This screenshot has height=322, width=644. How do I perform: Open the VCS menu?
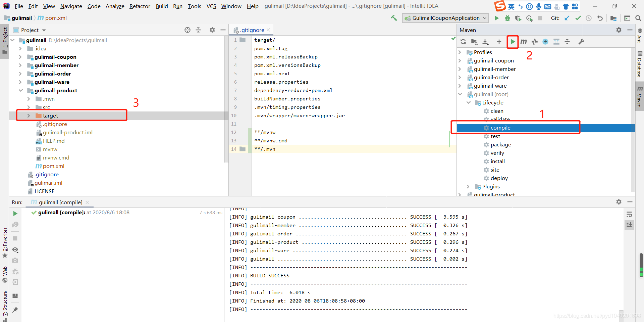point(211,6)
